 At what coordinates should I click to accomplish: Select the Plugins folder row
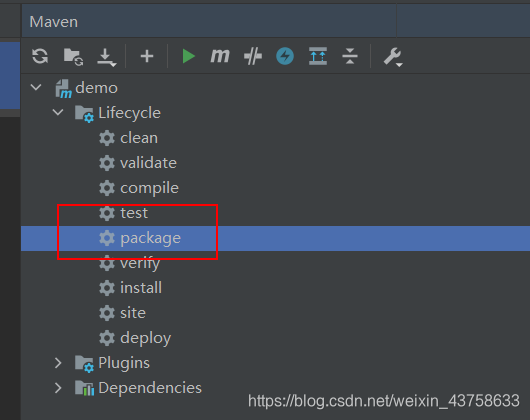124,363
